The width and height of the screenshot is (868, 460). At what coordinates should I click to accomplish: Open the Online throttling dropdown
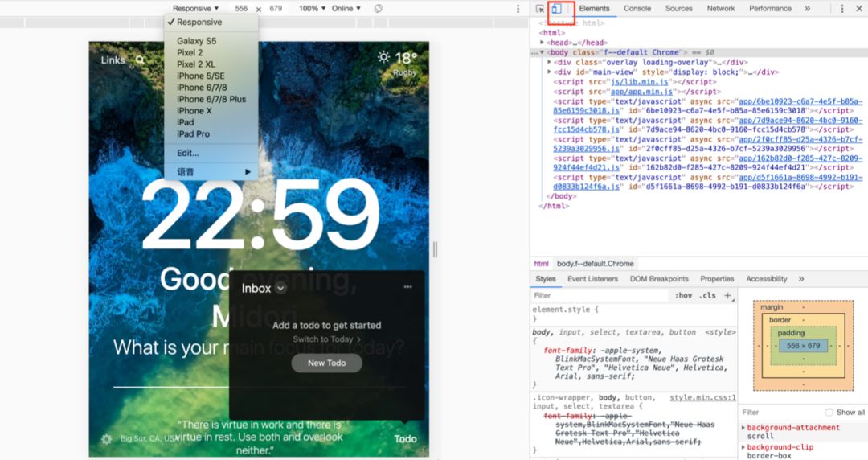pyautogui.click(x=346, y=8)
